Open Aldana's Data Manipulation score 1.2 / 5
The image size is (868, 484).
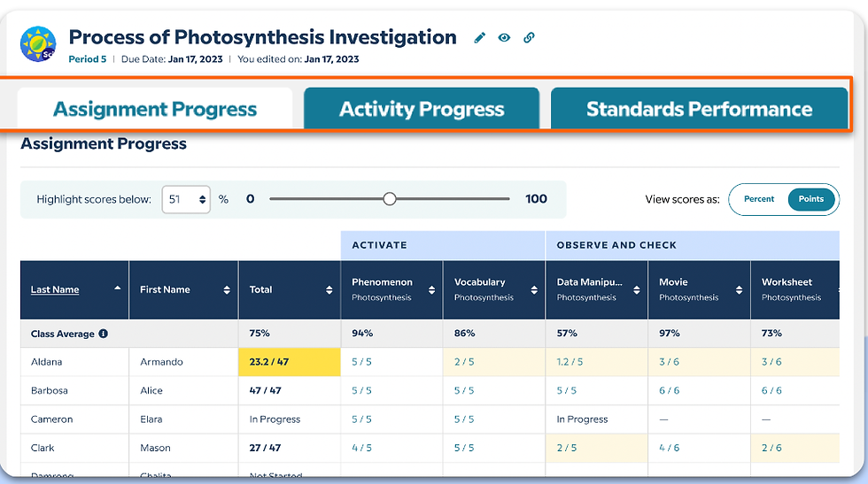(x=570, y=362)
